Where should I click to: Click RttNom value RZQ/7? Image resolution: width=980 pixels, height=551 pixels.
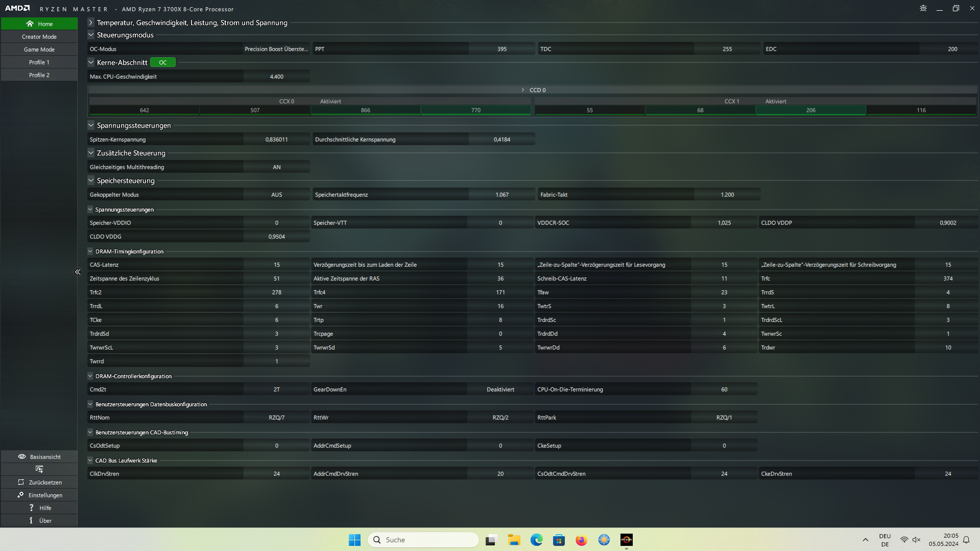(276, 418)
